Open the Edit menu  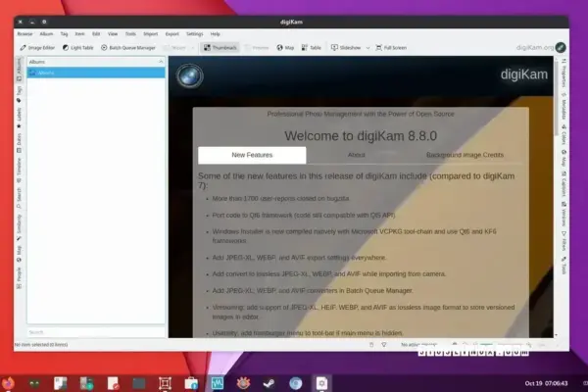coord(96,33)
